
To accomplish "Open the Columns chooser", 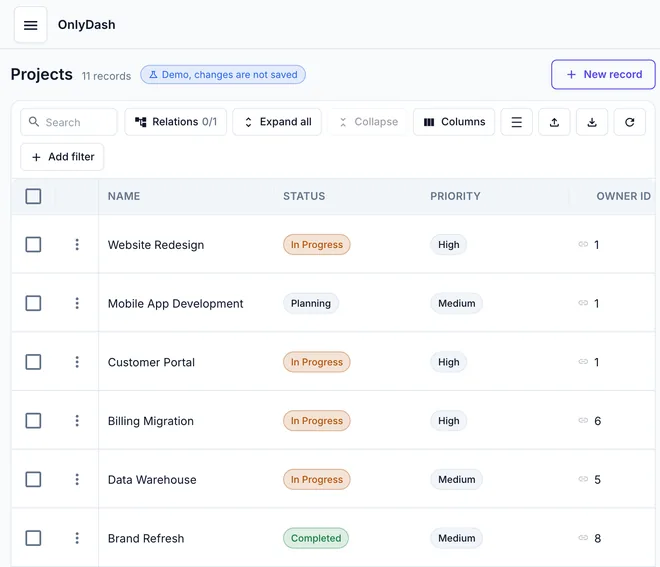I will pyautogui.click(x=454, y=122).
